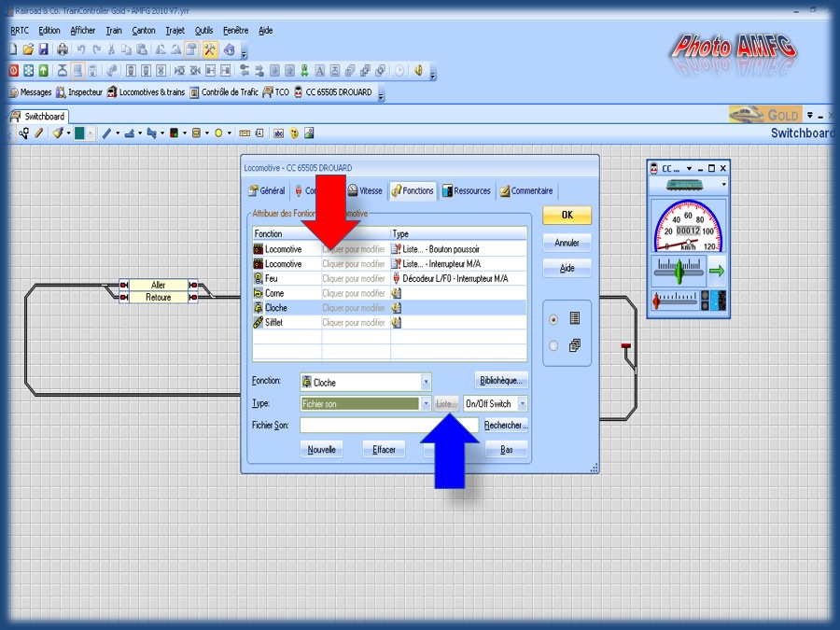Print using the printer toolbar icon
Screen dimensions: 840x630
[63, 49]
